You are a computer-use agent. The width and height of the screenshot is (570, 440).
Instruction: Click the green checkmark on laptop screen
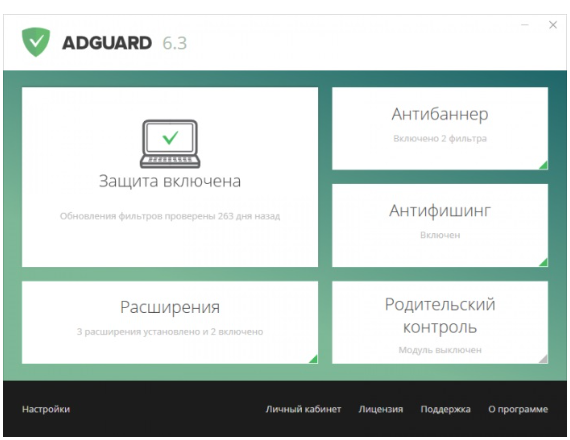170,137
